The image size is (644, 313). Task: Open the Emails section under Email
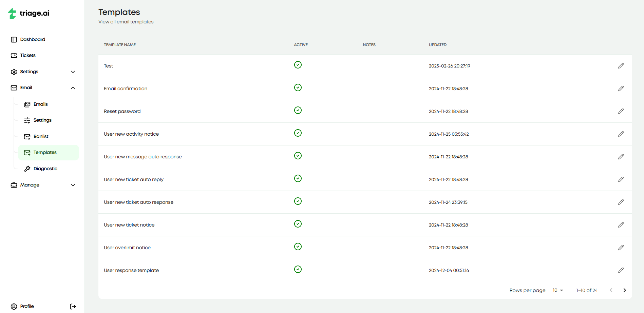(40, 104)
